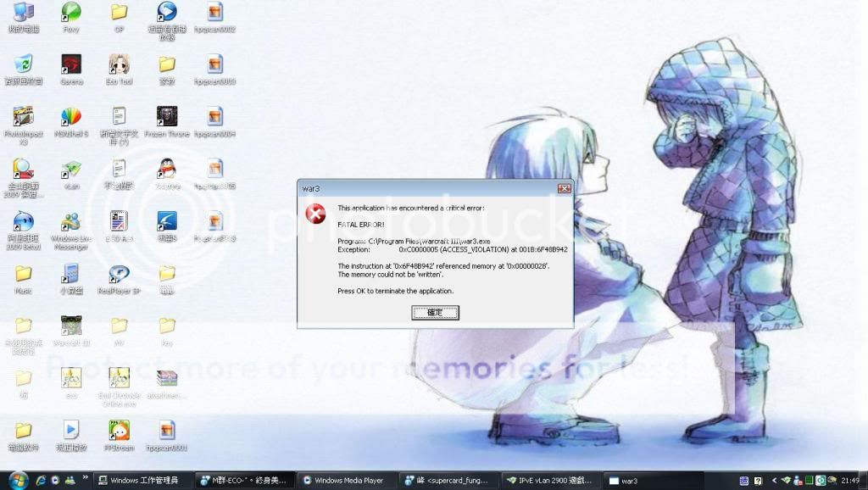
Task: Open the Garena desktop shortcut
Action: (x=71, y=65)
